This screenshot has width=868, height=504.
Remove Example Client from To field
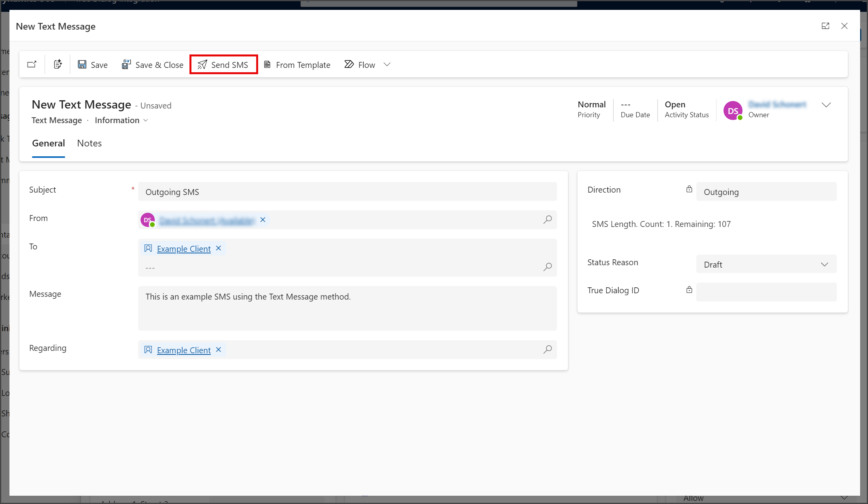pyautogui.click(x=218, y=248)
